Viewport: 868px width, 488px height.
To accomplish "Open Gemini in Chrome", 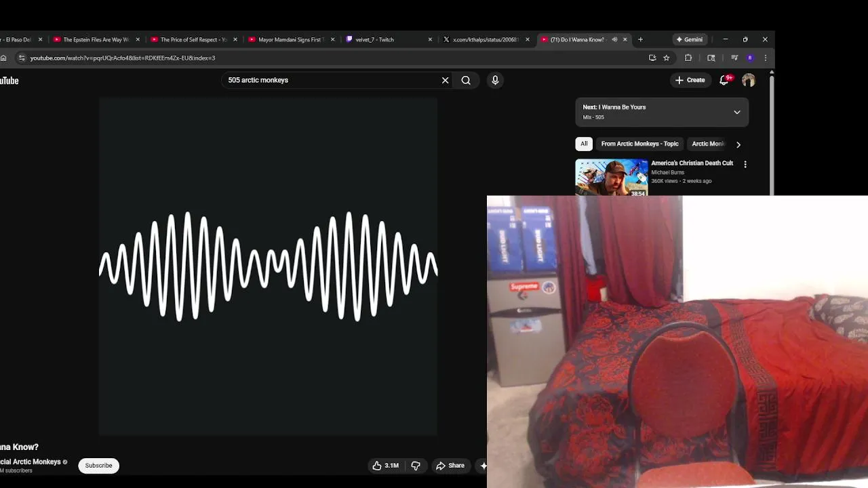I will 690,39.
